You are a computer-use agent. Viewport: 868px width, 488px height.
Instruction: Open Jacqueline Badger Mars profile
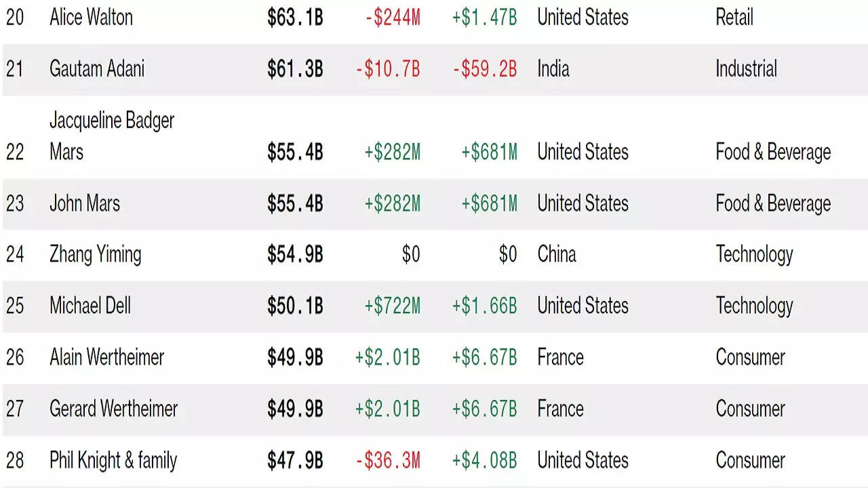[112, 136]
